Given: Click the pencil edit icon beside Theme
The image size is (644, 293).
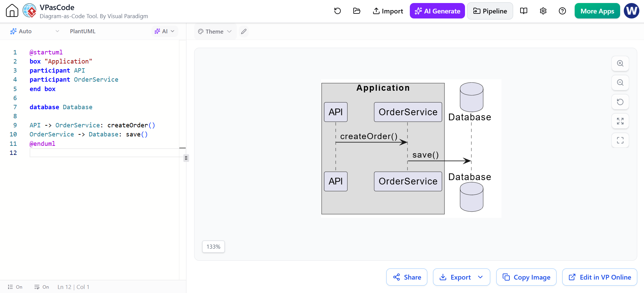Looking at the screenshot, I should click(x=244, y=32).
